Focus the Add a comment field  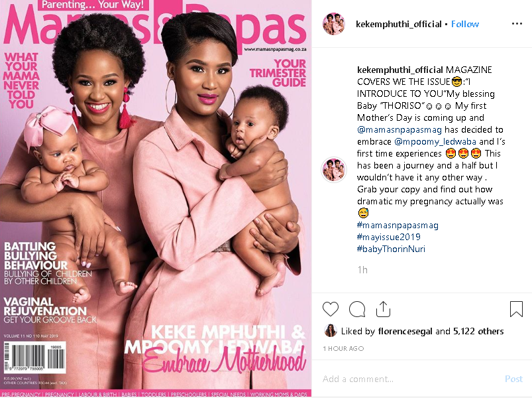click(x=411, y=379)
